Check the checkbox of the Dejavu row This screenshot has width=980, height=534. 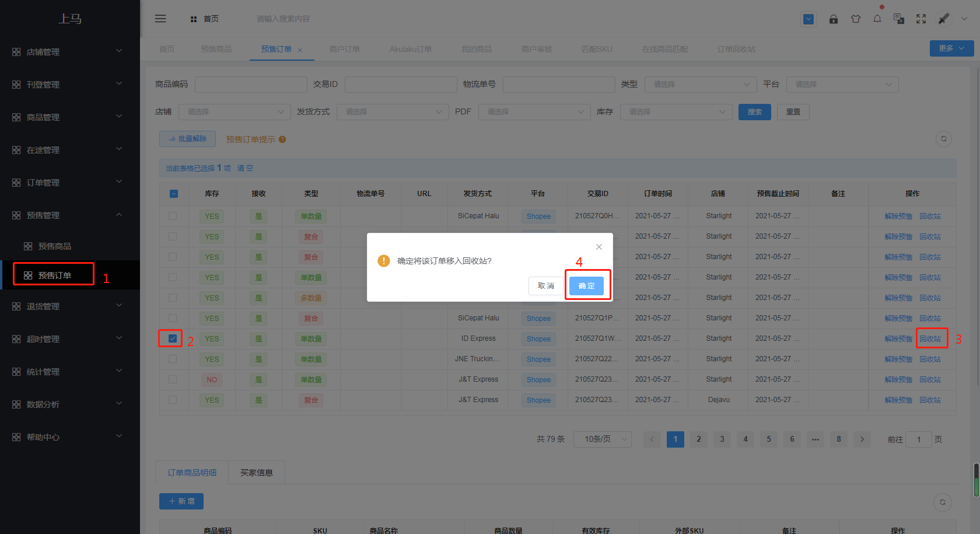173,400
